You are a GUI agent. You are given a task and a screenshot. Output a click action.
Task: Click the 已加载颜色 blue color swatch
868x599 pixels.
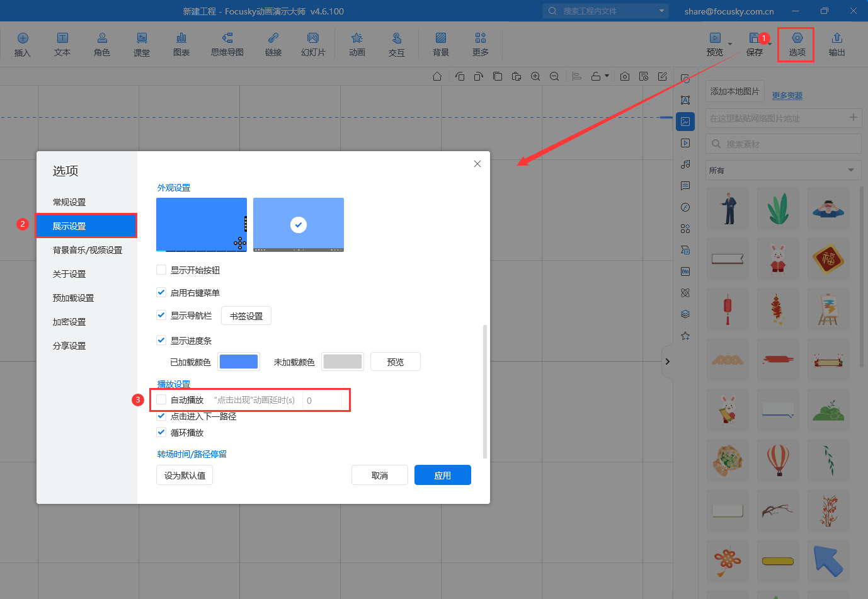coord(238,362)
